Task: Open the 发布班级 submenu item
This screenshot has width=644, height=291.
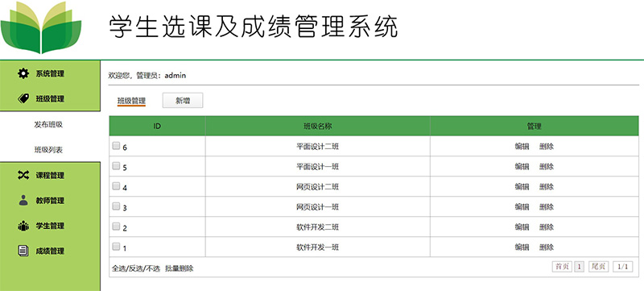Action: pyautogui.click(x=48, y=124)
